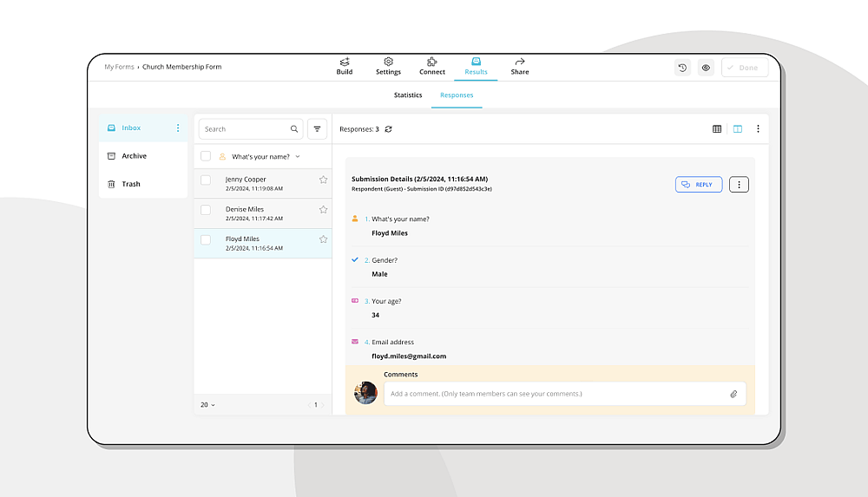The height and width of the screenshot is (497, 868).
Task: Click page number 1
Action: click(x=316, y=404)
